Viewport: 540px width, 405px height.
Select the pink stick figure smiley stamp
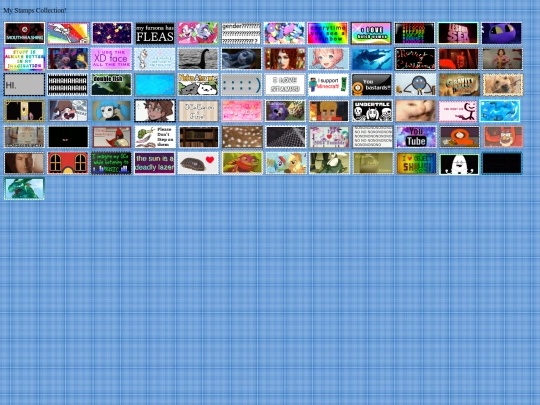pyautogui.click(x=458, y=111)
